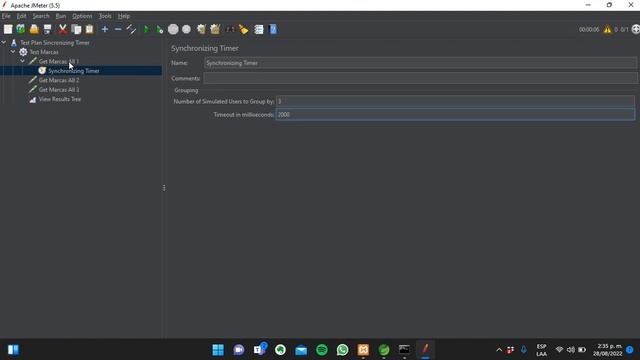Click the Help icon in toolbar
This screenshot has width=640, height=360.
click(273, 29)
